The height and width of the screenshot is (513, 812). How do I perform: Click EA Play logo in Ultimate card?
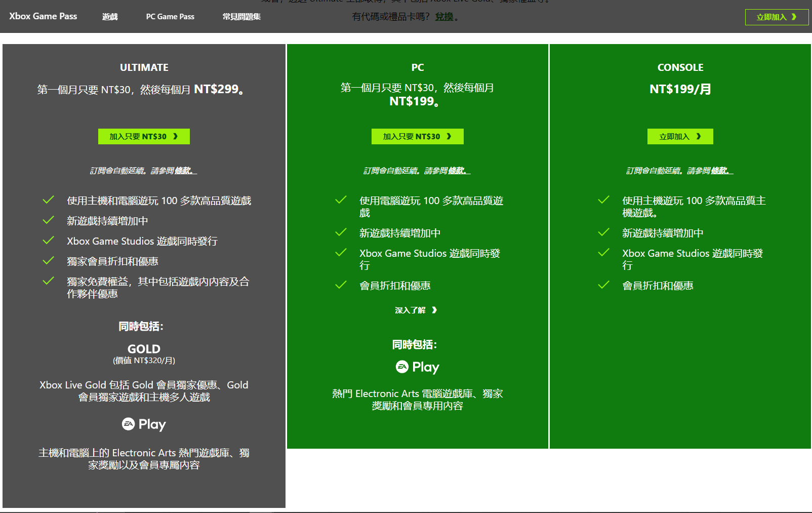pos(144,424)
